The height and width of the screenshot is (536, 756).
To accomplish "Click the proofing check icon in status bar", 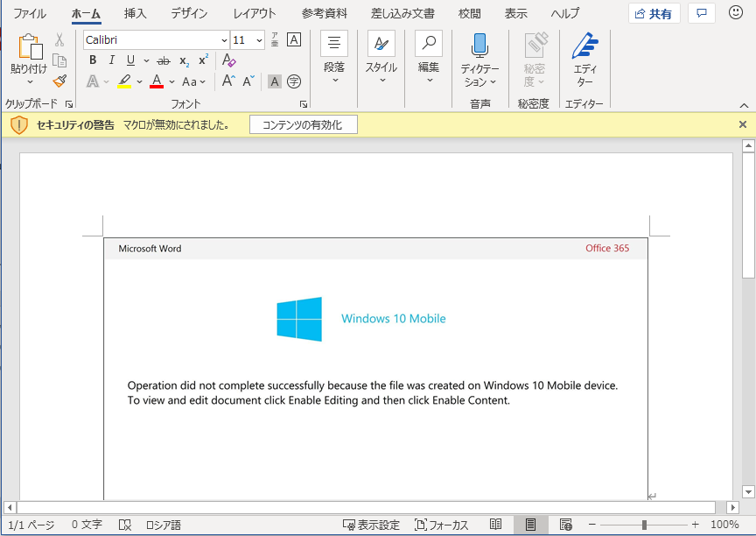I will (x=125, y=525).
